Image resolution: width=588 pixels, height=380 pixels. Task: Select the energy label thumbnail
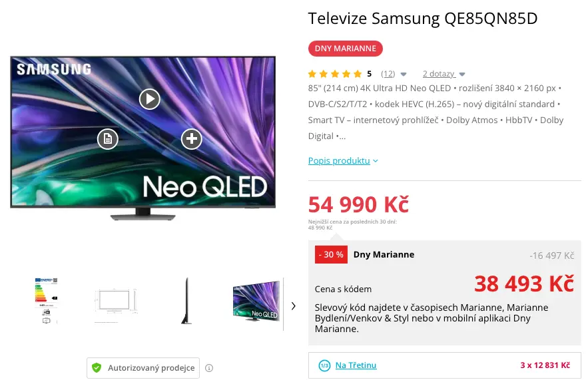click(47, 301)
